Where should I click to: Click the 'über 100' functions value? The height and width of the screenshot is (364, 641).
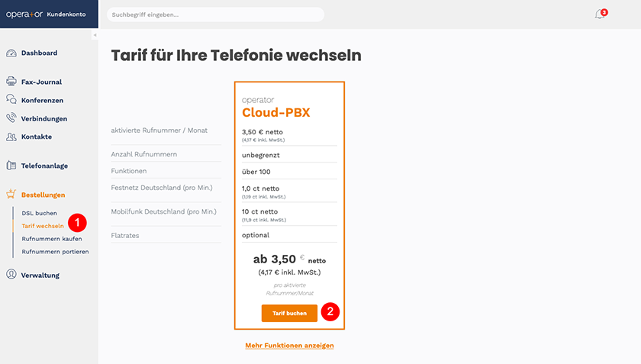(x=256, y=172)
